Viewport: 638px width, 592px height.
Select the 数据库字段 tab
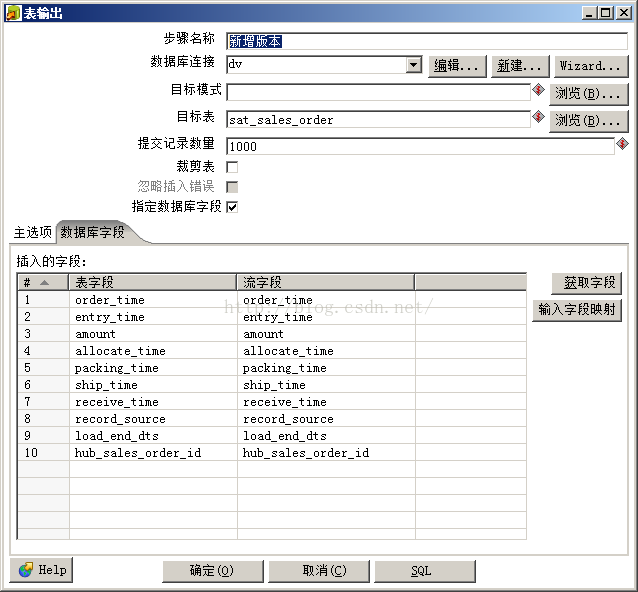point(93,232)
